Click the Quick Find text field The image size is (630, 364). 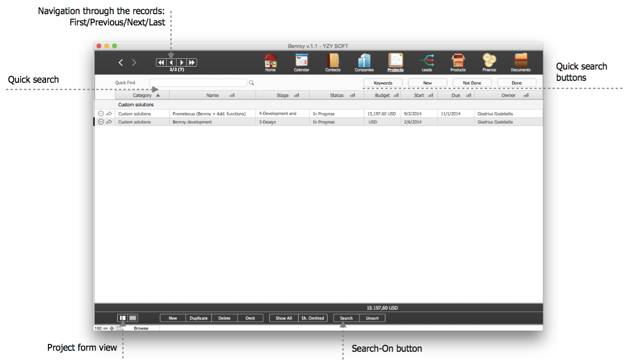click(x=198, y=83)
